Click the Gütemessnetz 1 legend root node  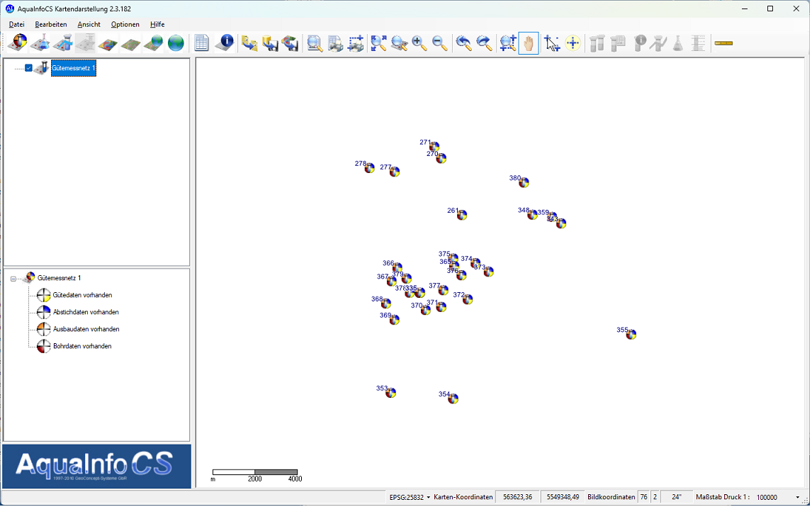point(59,279)
